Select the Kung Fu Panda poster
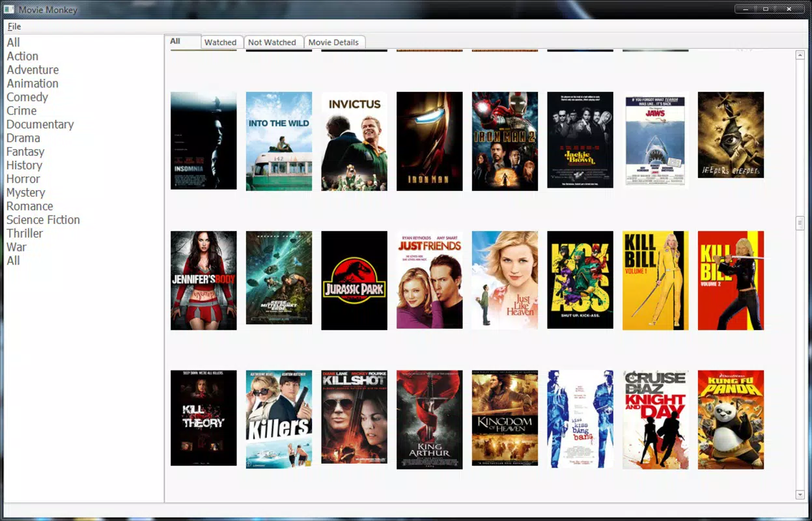 point(731,420)
